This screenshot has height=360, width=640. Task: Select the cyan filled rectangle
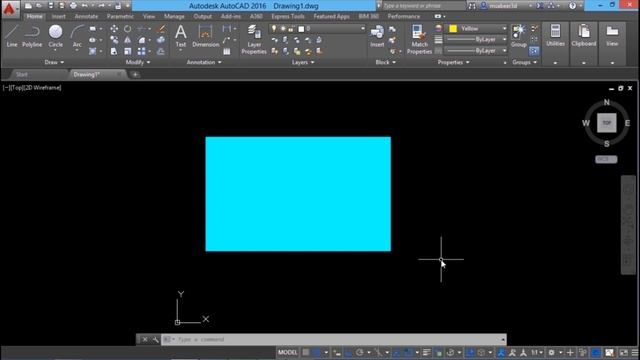click(298, 194)
